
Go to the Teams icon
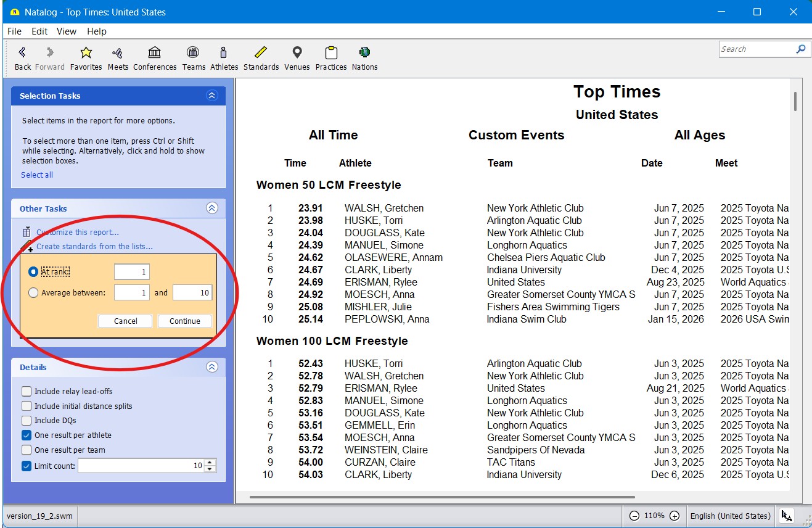tap(194, 53)
